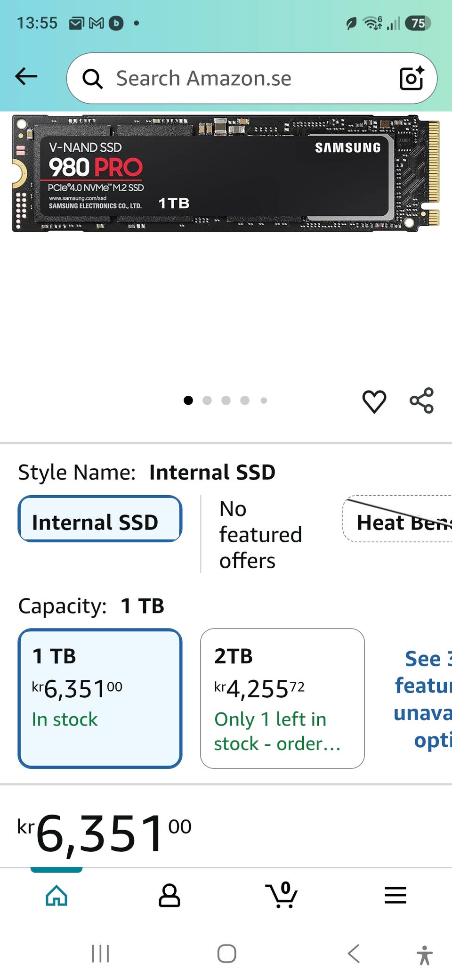Tap the back arrow beside search bar
This screenshot has height=980, width=452.
point(26,76)
